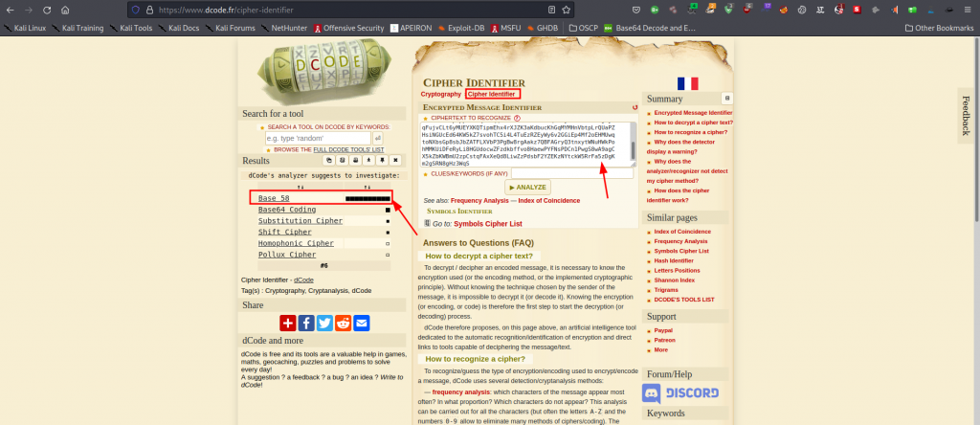The image size is (980, 425).
Task: Open the Firefox hamburger menu
Action: pyautogui.click(x=968, y=10)
